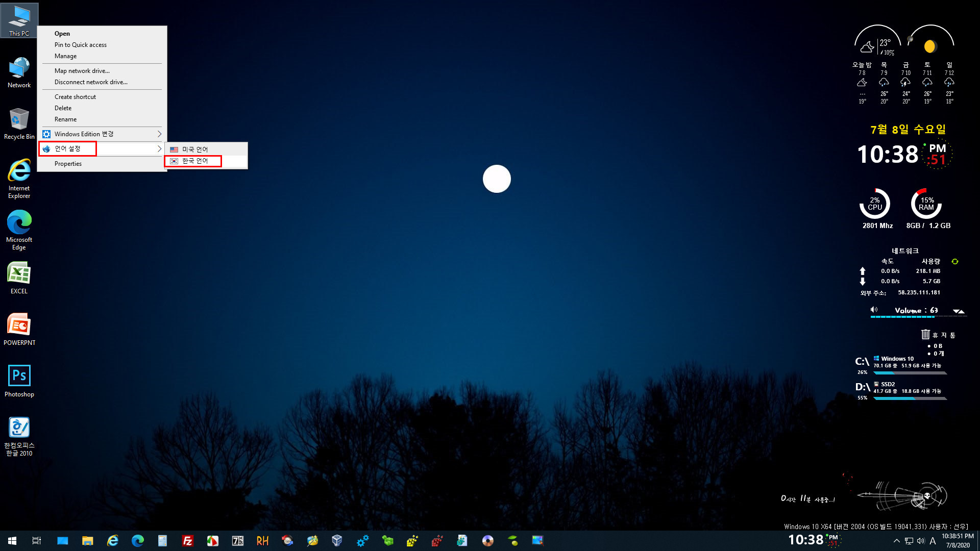Choose Rename in the context menu

(102, 119)
